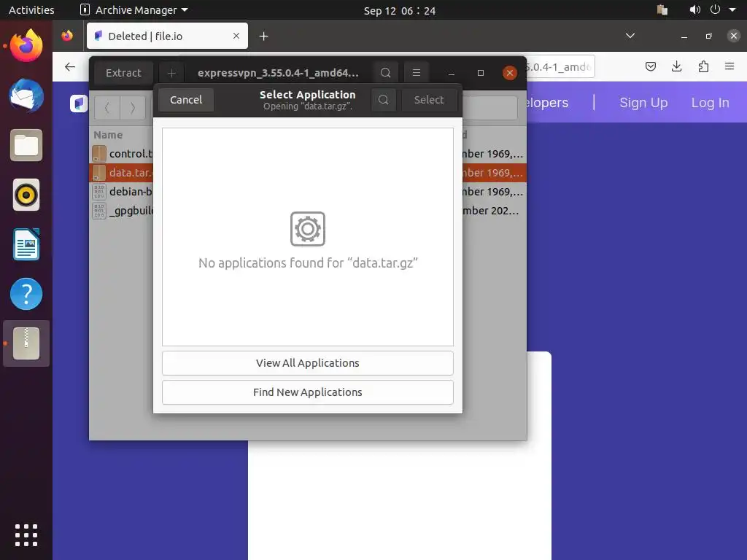Click Archive Manager icon in dock
The width and height of the screenshot is (747, 560).
(26, 343)
